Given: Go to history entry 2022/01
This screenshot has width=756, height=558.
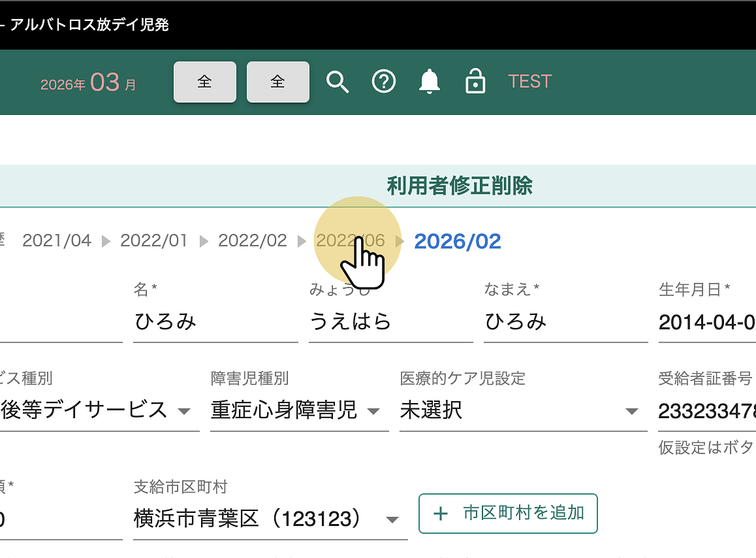Looking at the screenshot, I should 153,241.
